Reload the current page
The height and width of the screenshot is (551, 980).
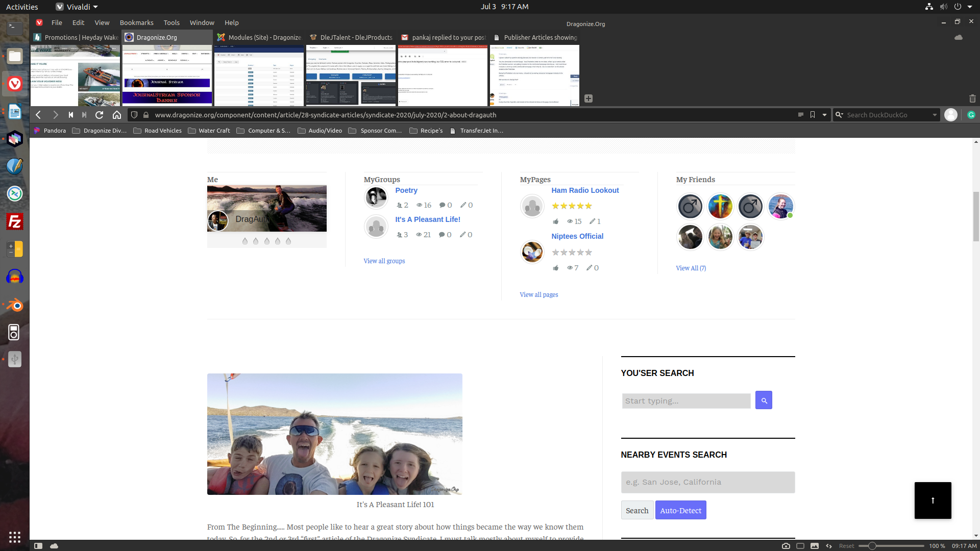100,115
